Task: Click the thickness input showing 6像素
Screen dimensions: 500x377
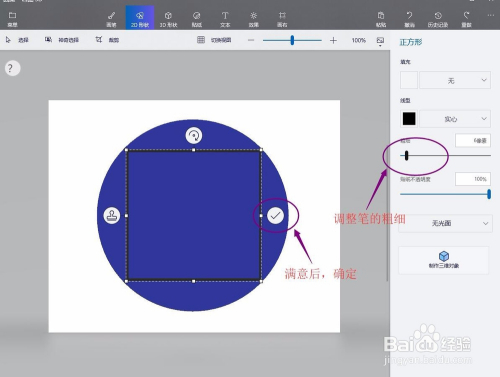Action: [x=473, y=140]
